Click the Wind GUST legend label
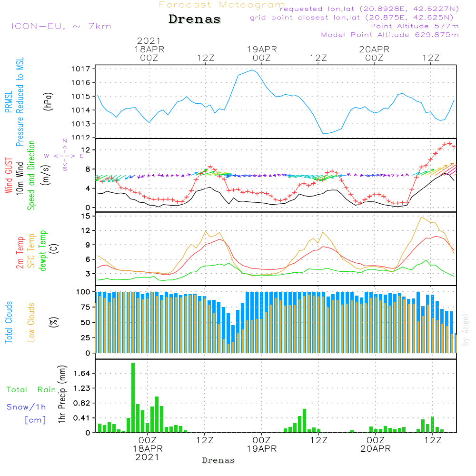Viewport: 476px width, 476px height. pos(9,175)
